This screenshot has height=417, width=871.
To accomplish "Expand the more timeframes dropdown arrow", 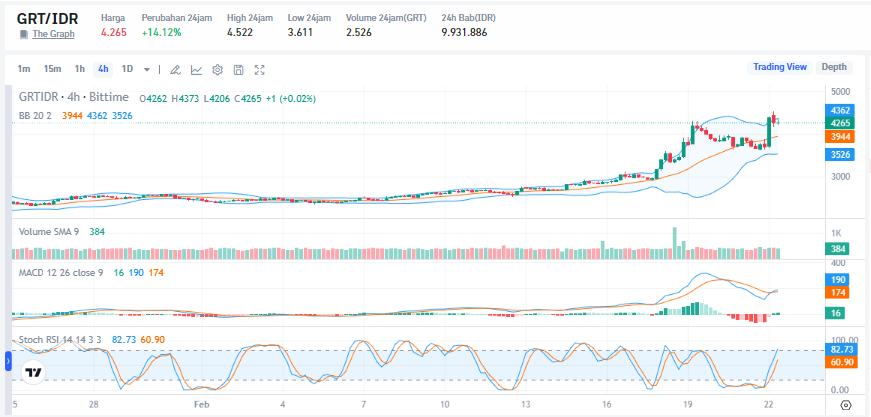I will point(147,69).
